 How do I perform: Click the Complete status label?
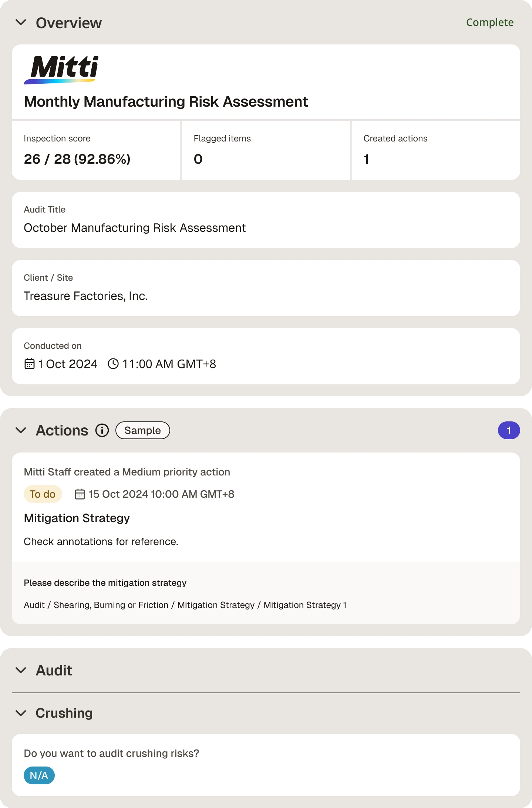490,23
